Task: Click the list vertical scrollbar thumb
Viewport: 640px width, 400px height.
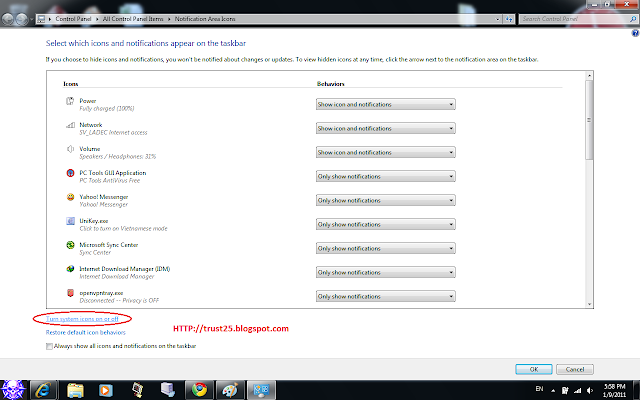Action: pyautogui.click(x=589, y=120)
